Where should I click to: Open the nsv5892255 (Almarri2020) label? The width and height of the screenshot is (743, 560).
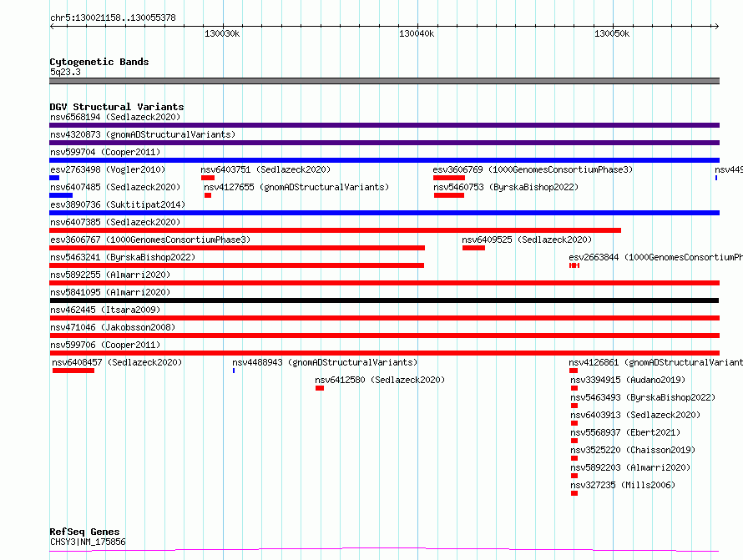pos(110,275)
